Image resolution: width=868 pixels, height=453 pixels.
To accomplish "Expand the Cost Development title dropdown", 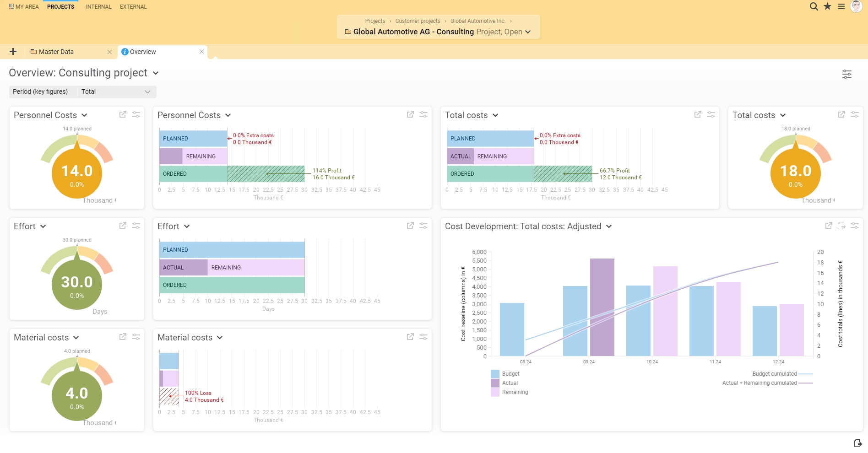I will coord(609,226).
